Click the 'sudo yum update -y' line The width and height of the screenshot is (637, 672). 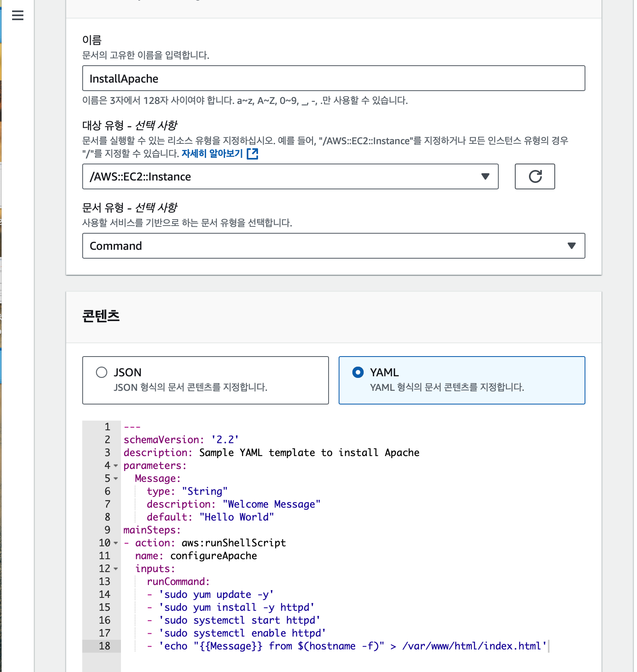pos(210,594)
